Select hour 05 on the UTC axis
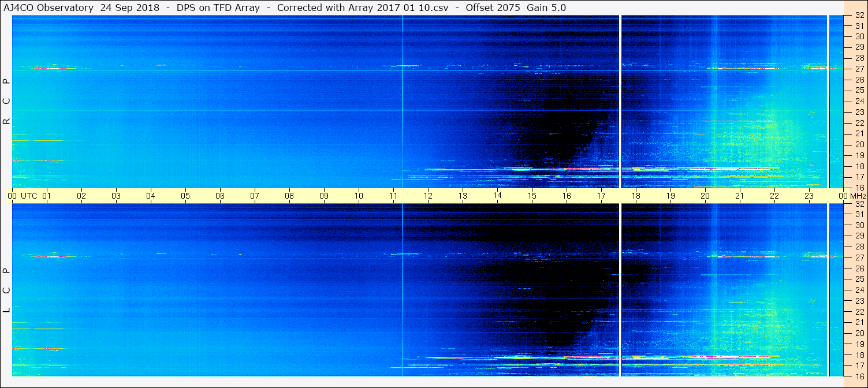 tap(185, 196)
